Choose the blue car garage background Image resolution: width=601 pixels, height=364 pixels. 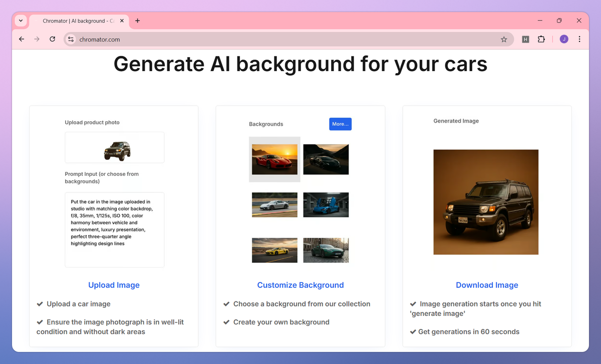click(326, 205)
